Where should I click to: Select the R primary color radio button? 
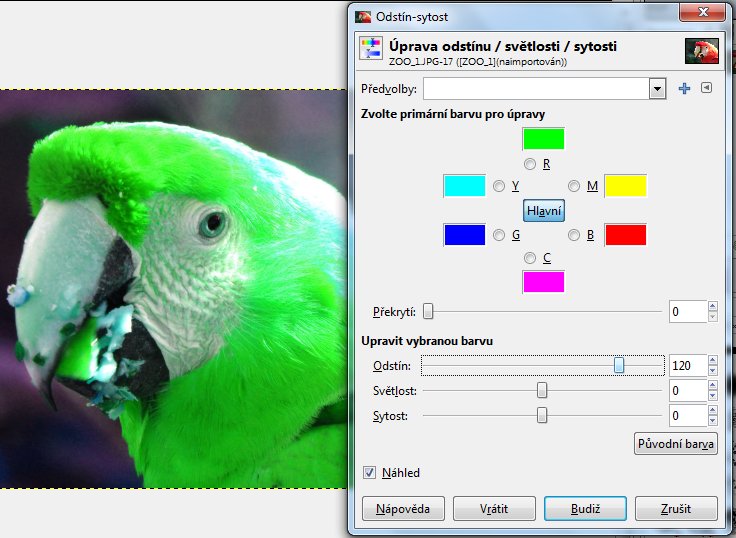tap(530, 164)
